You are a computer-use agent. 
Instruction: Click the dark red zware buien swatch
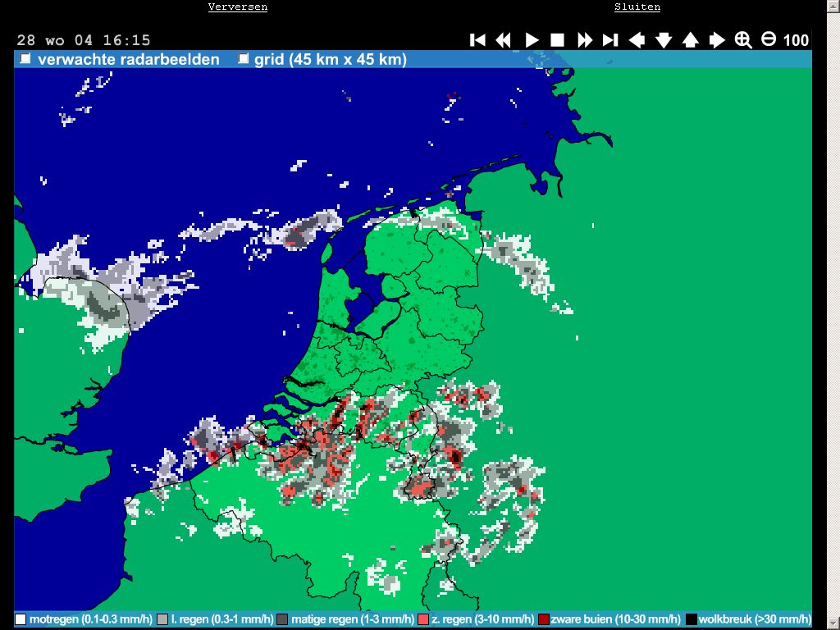tap(544, 619)
